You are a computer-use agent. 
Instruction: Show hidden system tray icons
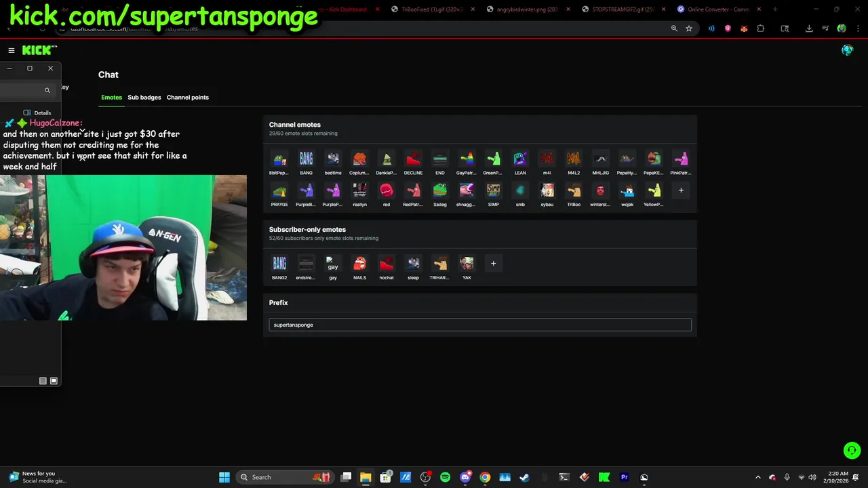click(x=758, y=477)
